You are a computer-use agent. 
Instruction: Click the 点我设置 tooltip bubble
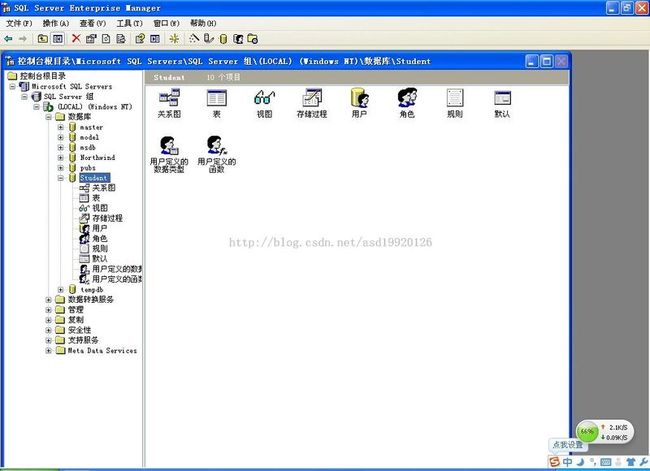click(568, 445)
